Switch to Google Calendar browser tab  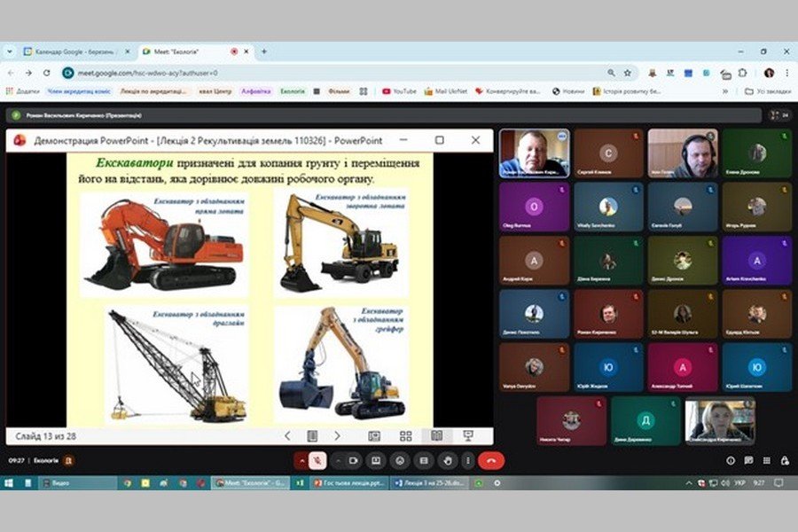tap(78, 51)
